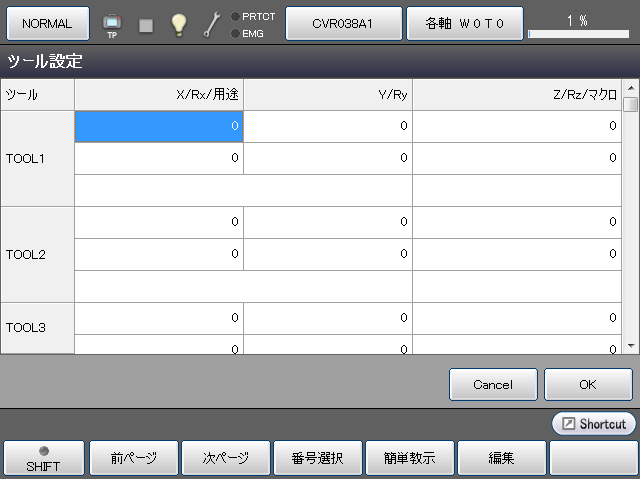Go to next page with 次ページ

coord(225,458)
